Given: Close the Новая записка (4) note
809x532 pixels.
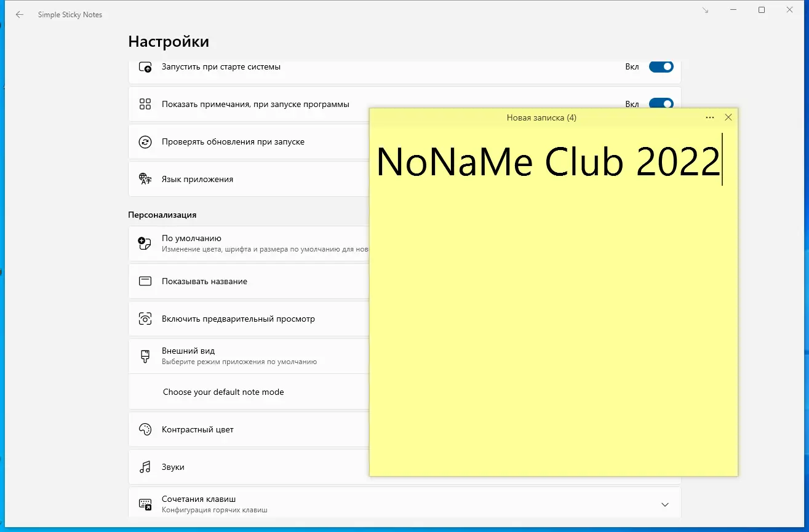Looking at the screenshot, I should point(728,117).
